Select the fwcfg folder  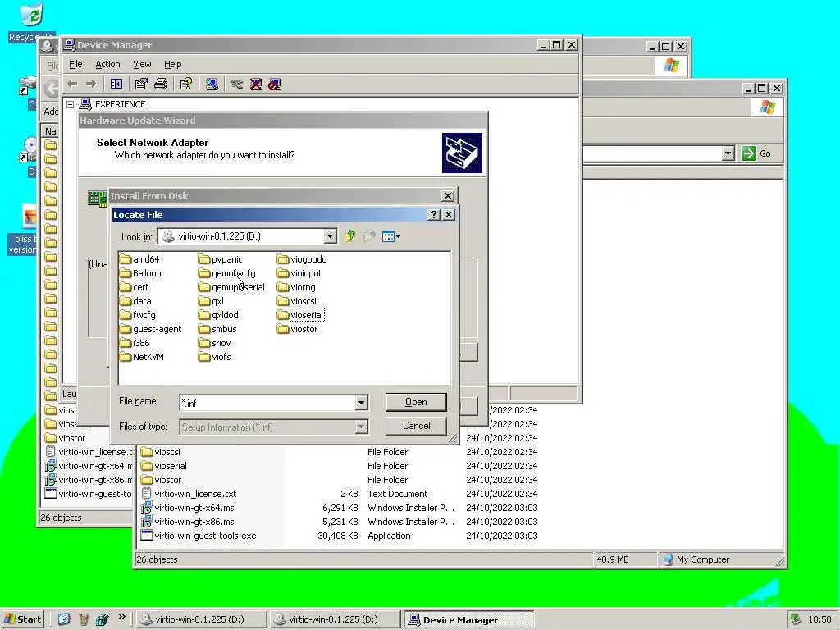(x=138, y=315)
